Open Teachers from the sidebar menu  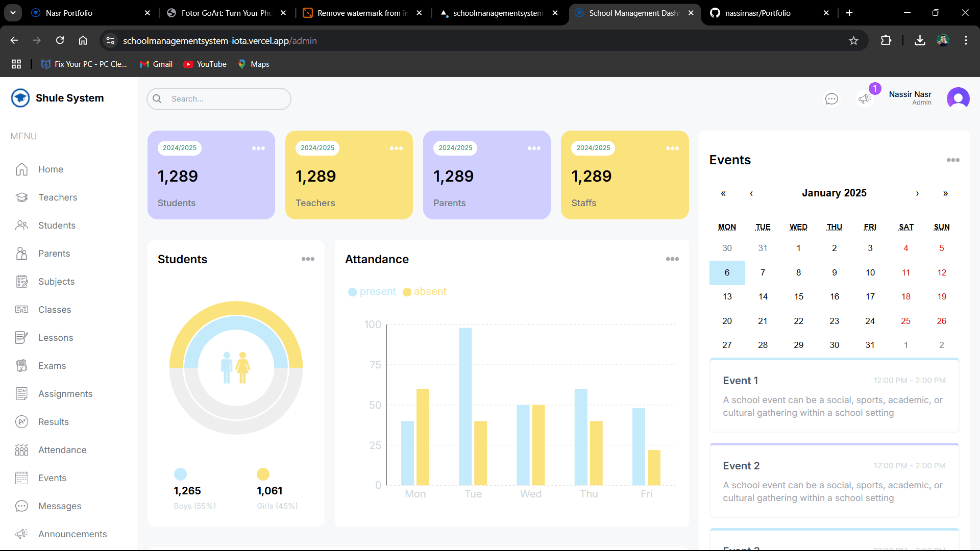tap(57, 197)
